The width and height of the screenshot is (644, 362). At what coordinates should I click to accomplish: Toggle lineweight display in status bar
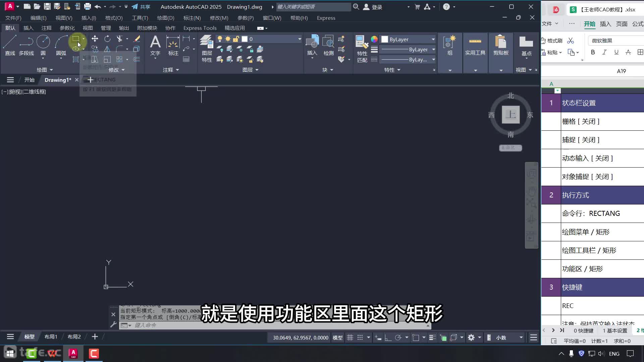[x=432, y=338]
